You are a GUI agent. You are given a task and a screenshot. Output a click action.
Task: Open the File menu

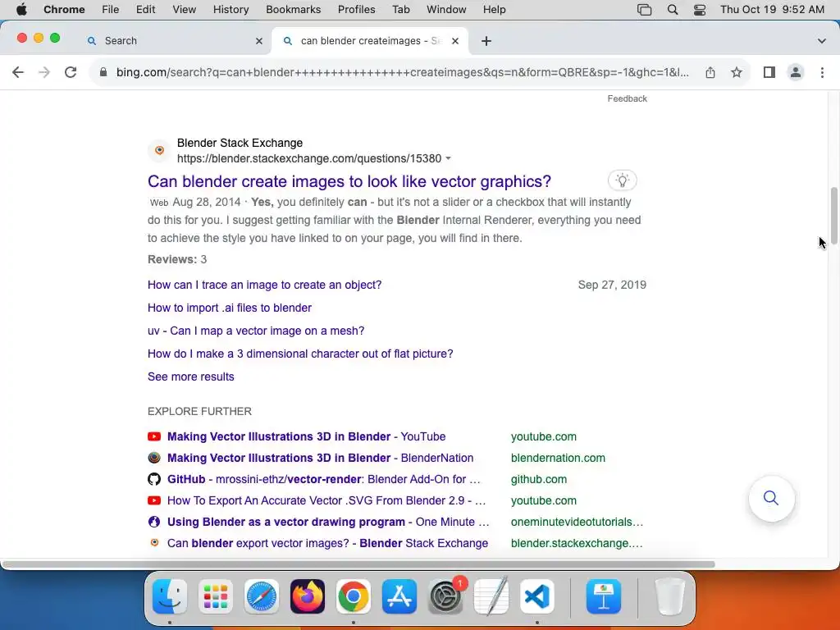pos(111,10)
